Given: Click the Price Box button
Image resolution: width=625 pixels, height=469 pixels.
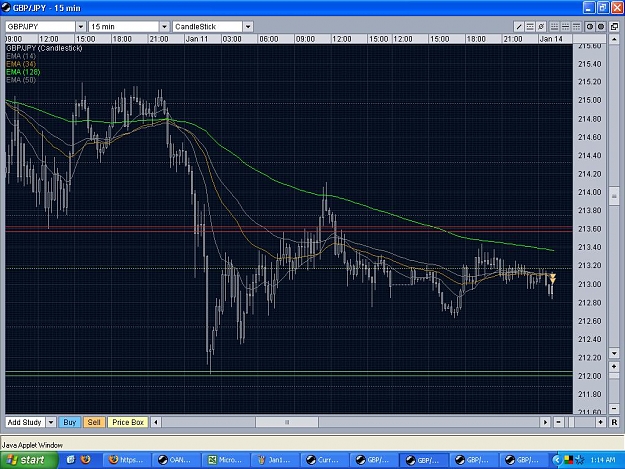Looking at the screenshot, I should [128, 422].
